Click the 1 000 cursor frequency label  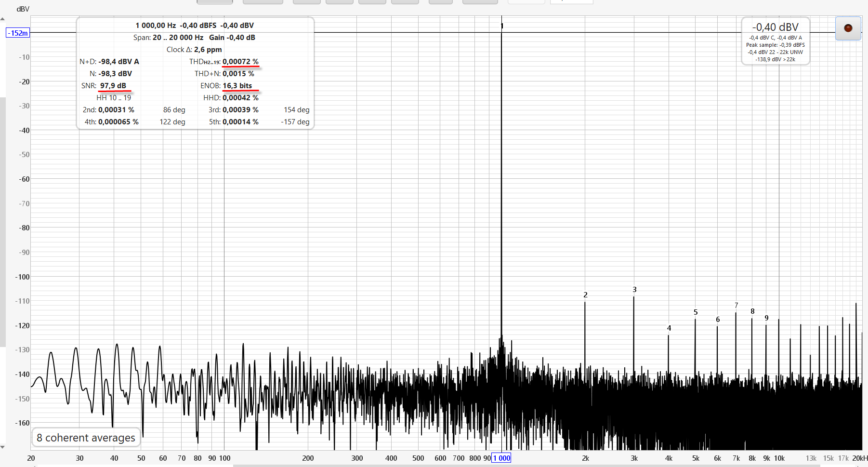[501, 458]
